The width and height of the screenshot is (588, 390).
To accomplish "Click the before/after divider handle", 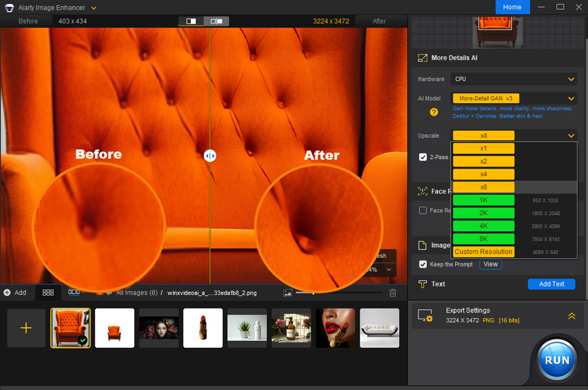I will coord(210,156).
